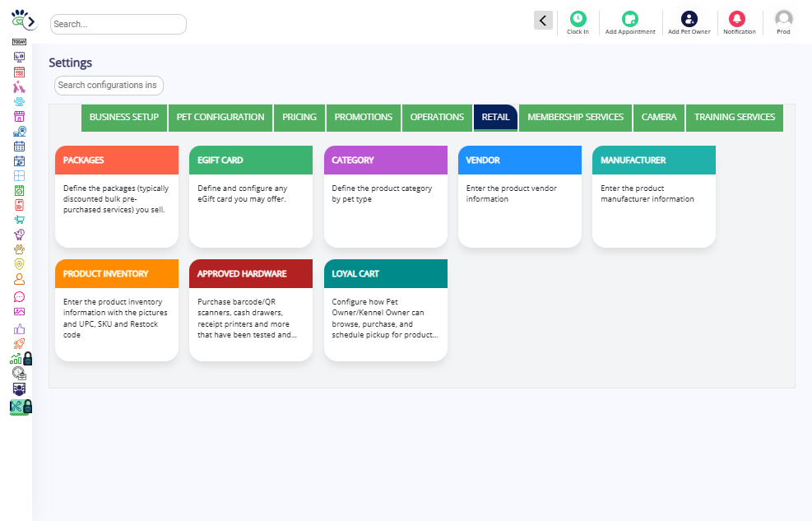Image resolution: width=812 pixels, height=521 pixels.
Task: Click the red report card sidebar icon
Action: click(x=19, y=205)
